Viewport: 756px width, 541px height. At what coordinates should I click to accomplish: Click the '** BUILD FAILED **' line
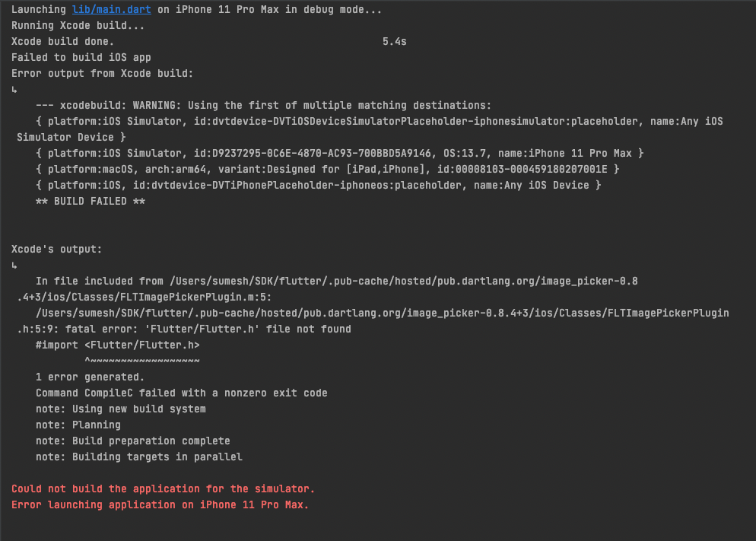click(x=90, y=202)
